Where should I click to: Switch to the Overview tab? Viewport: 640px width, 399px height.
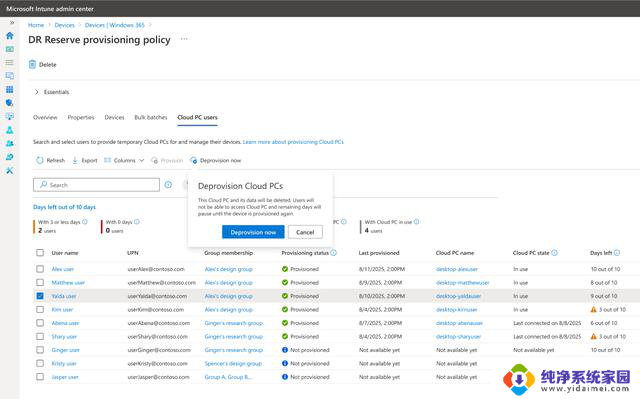[x=45, y=117]
